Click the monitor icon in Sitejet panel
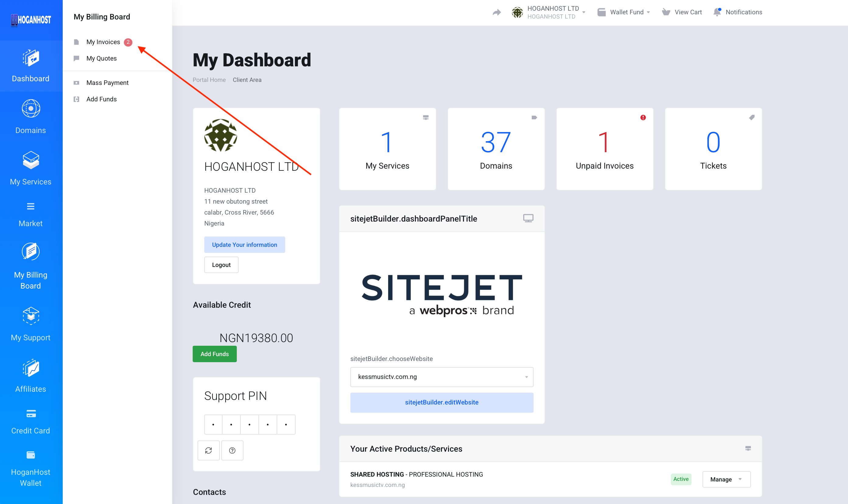Image resolution: width=848 pixels, height=504 pixels. point(528,218)
